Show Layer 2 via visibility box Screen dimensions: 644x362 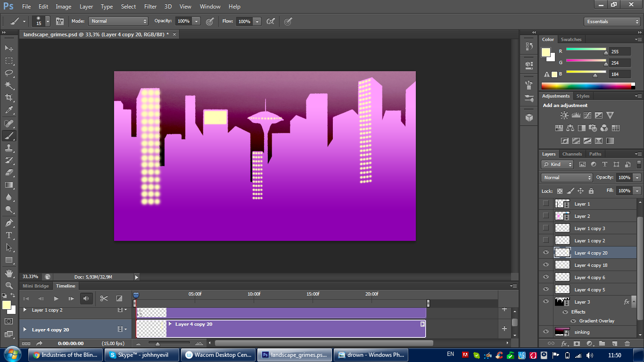point(546,216)
